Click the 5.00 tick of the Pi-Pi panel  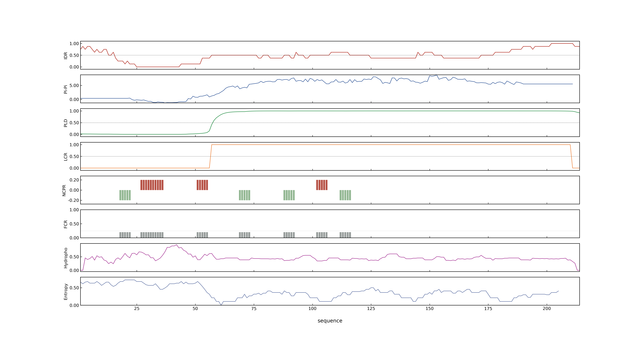pyautogui.click(x=74, y=85)
